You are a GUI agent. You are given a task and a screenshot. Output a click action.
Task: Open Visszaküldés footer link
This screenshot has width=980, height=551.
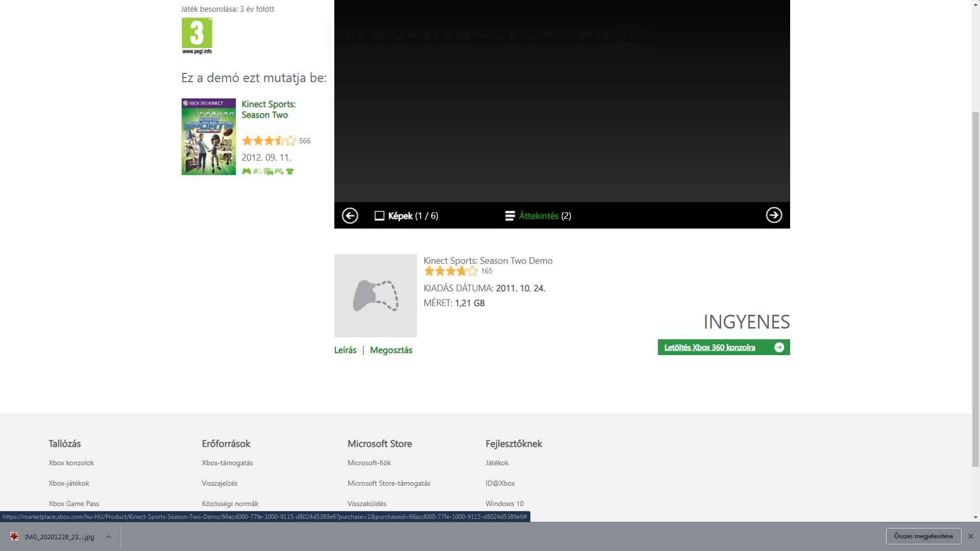(367, 504)
